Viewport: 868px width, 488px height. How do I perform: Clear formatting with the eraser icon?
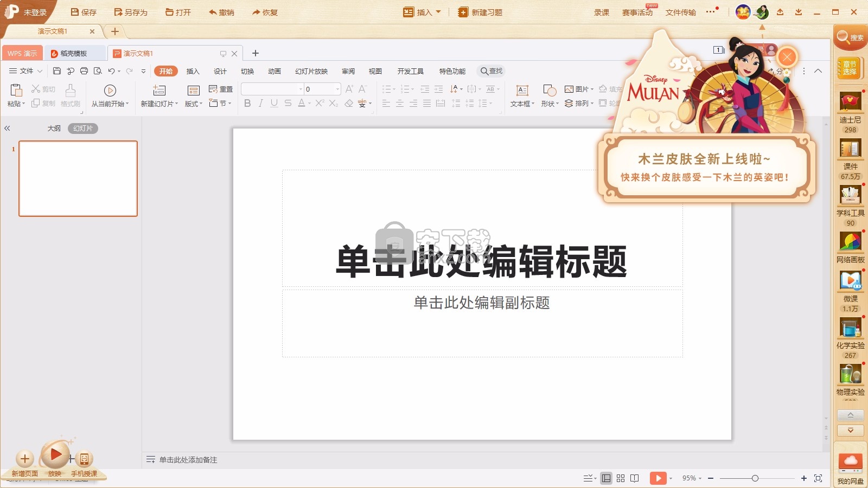tap(349, 103)
